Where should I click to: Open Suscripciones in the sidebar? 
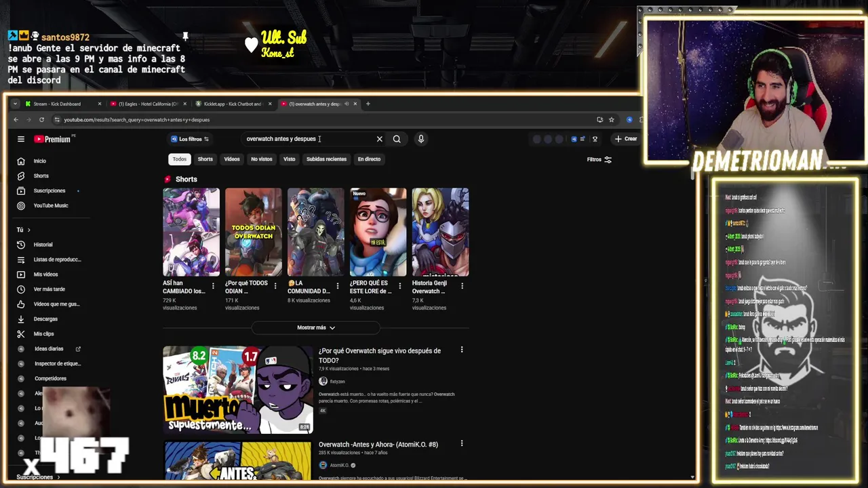coord(51,190)
